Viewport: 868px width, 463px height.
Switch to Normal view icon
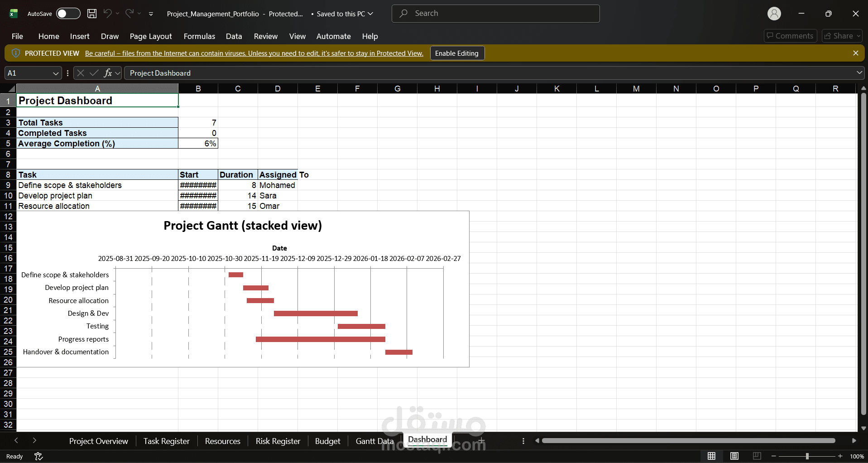(x=712, y=456)
